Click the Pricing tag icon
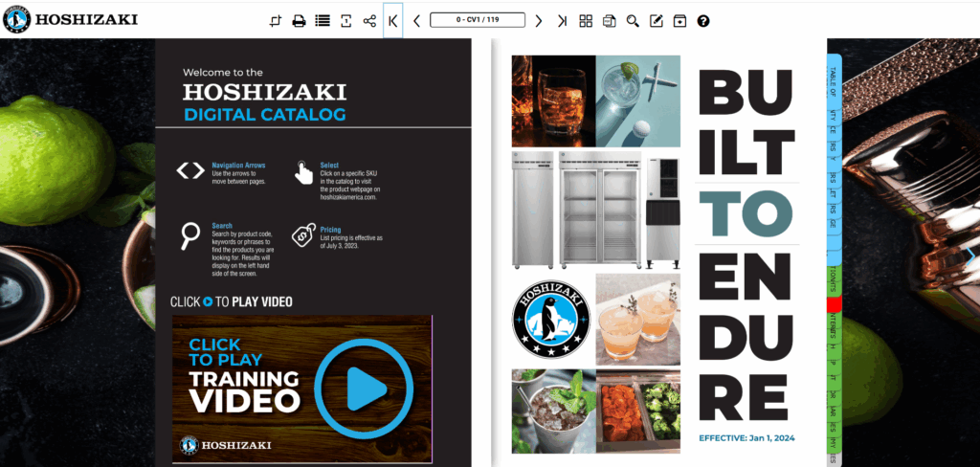This screenshot has height=467, width=980. point(303,235)
